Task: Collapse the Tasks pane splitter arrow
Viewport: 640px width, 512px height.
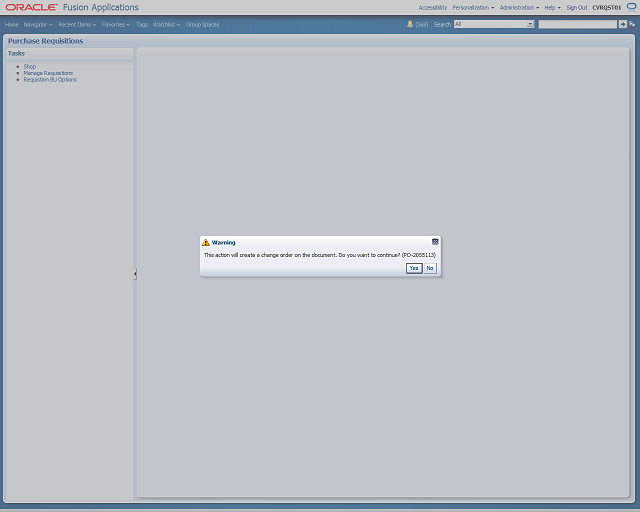Action: click(x=135, y=274)
